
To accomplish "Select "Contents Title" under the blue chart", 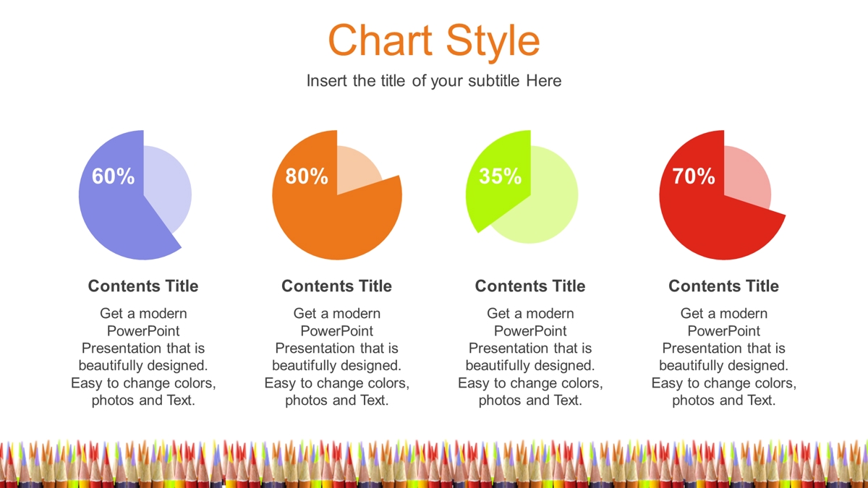I will [x=143, y=286].
